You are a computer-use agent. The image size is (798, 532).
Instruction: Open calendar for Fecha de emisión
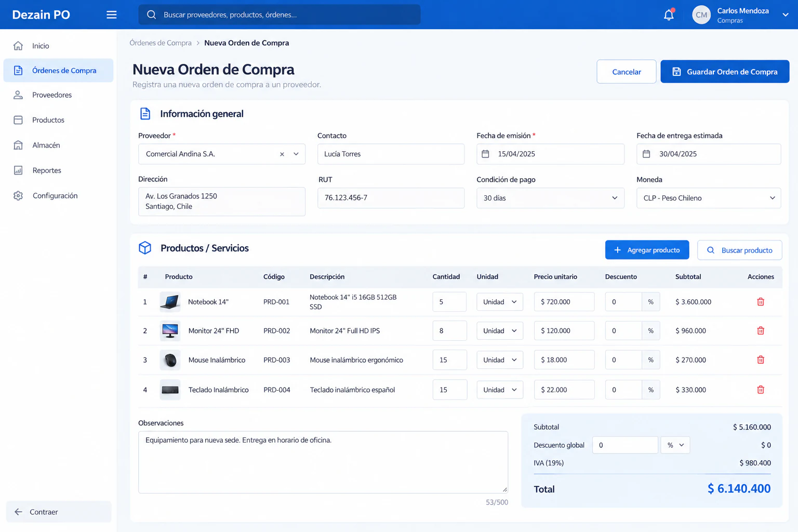(x=486, y=154)
